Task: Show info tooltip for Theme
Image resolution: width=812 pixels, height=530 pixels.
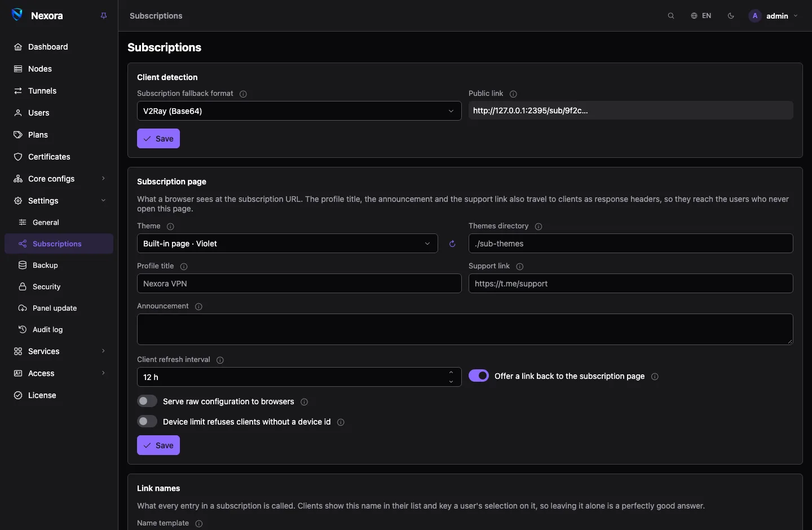Action: click(170, 227)
